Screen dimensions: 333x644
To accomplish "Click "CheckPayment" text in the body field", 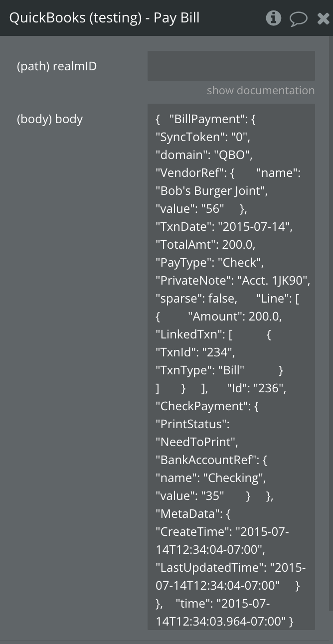I will pyautogui.click(x=202, y=406).
